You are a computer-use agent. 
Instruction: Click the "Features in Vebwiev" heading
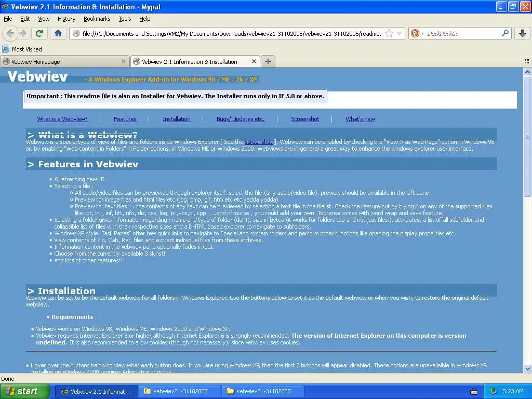pyautogui.click(x=88, y=164)
